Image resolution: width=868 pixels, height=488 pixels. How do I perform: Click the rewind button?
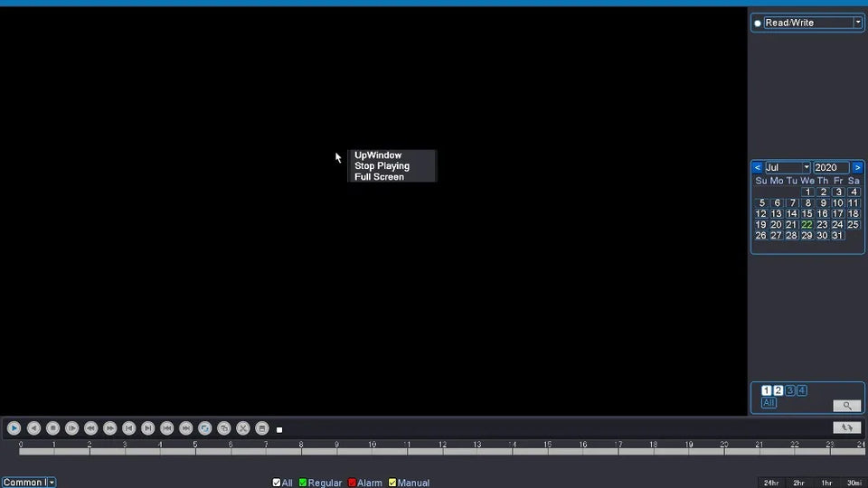pyautogui.click(x=90, y=428)
